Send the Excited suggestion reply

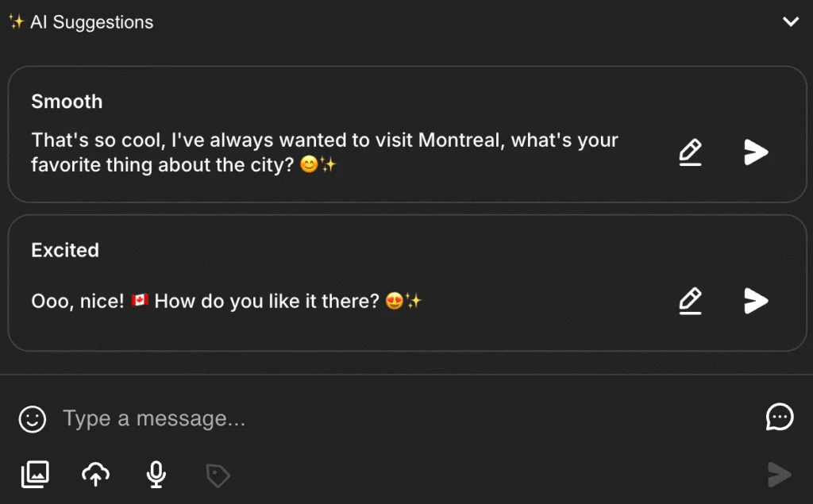(756, 300)
